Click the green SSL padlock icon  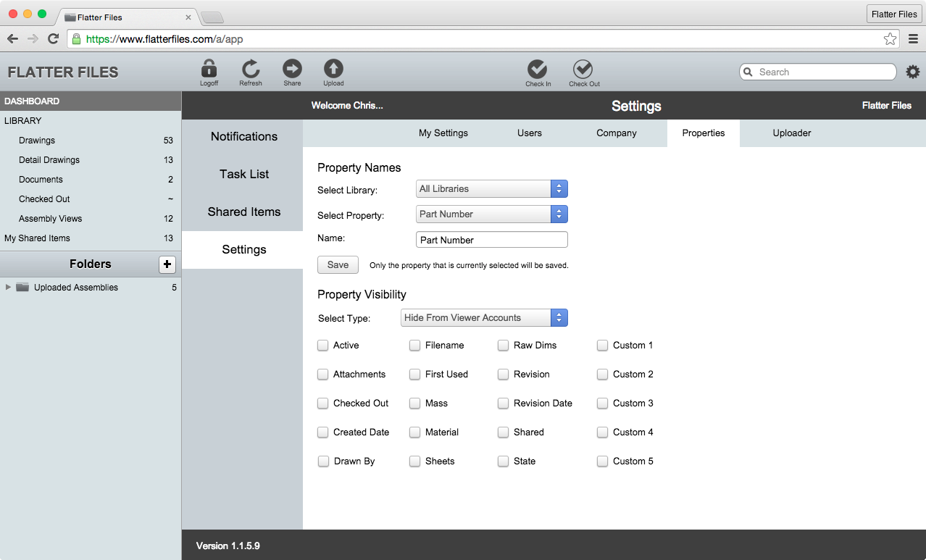(x=76, y=39)
